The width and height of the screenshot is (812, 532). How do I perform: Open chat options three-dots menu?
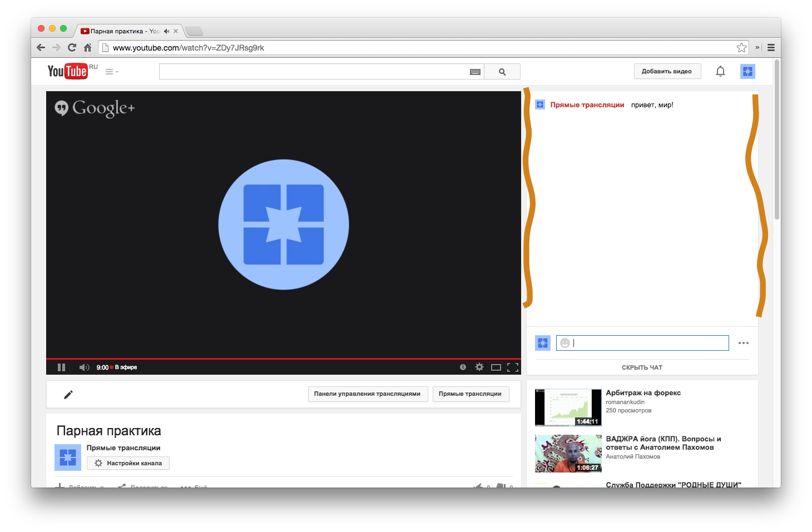(744, 343)
